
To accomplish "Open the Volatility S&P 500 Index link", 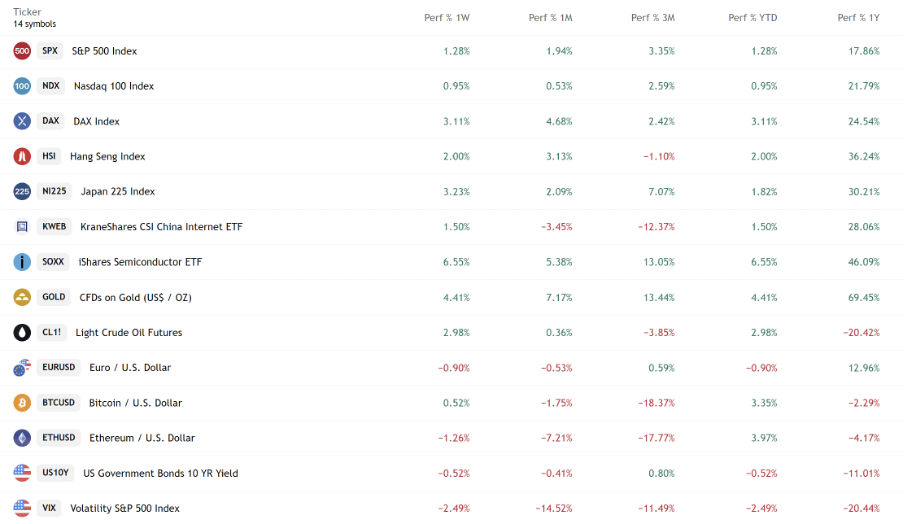I will coord(125,508).
